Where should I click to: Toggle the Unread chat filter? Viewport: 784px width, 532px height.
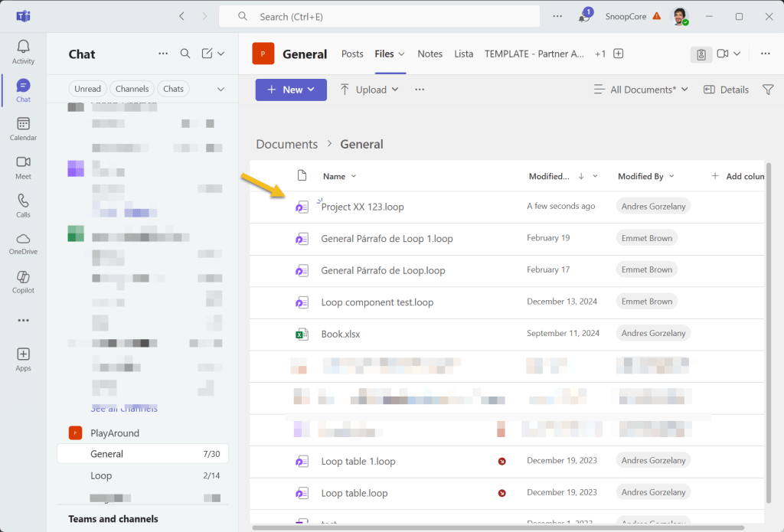pos(87,89)
